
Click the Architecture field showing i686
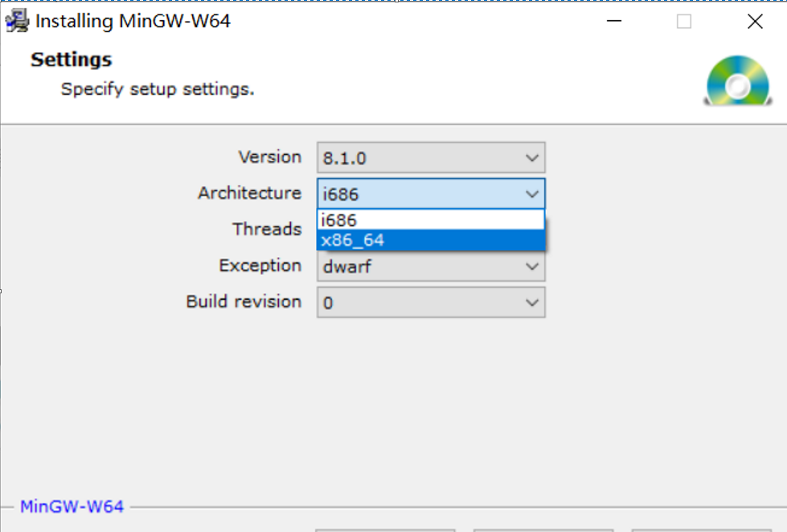coord(418,194)
